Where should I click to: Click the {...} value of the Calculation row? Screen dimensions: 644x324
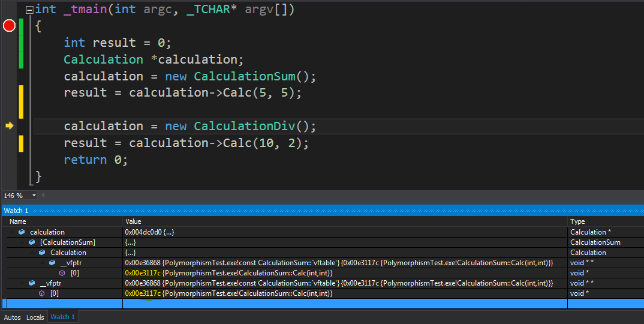pos(130,253)
